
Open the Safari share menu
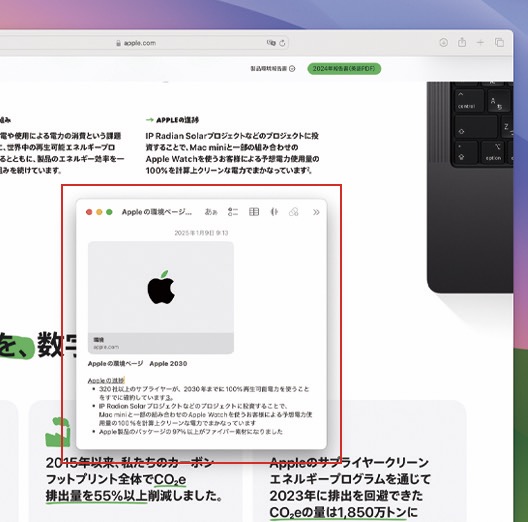pos(462,42)
